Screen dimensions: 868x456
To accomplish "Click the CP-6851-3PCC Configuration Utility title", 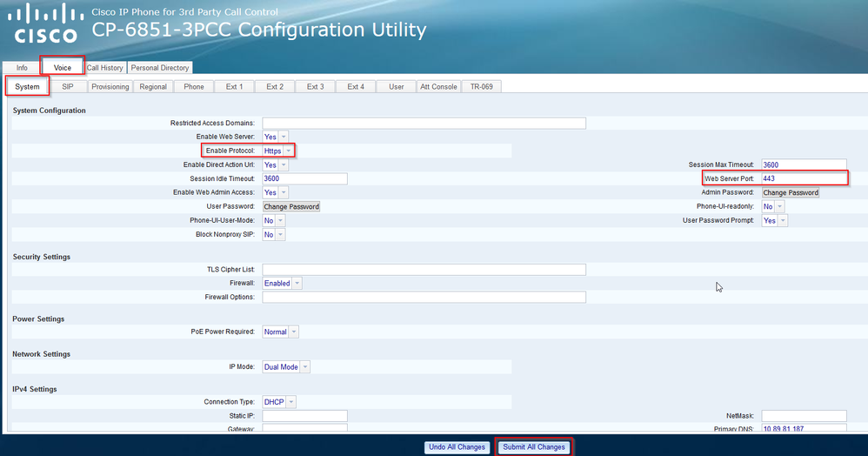I will [x=259, y=30].
